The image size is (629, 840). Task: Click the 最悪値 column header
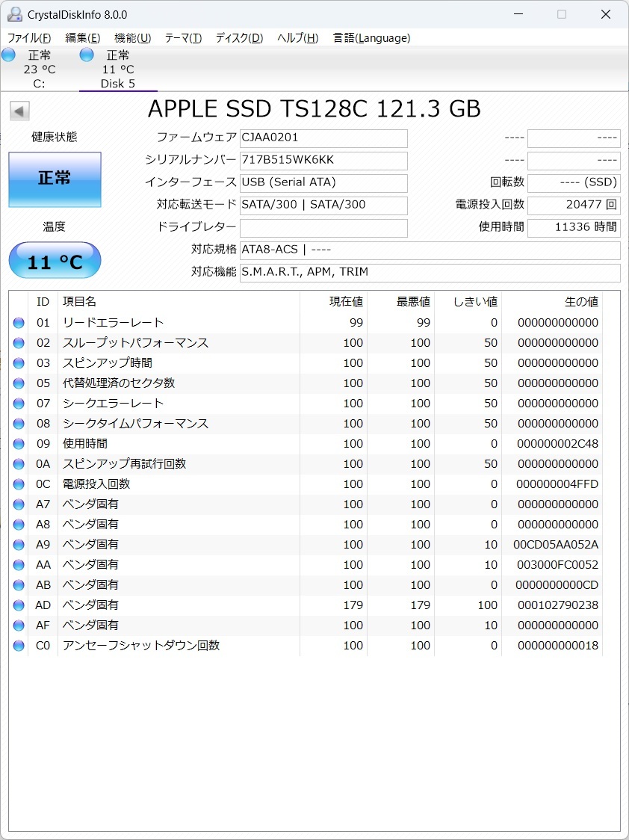pyautogui.click(x=413, y=302)
